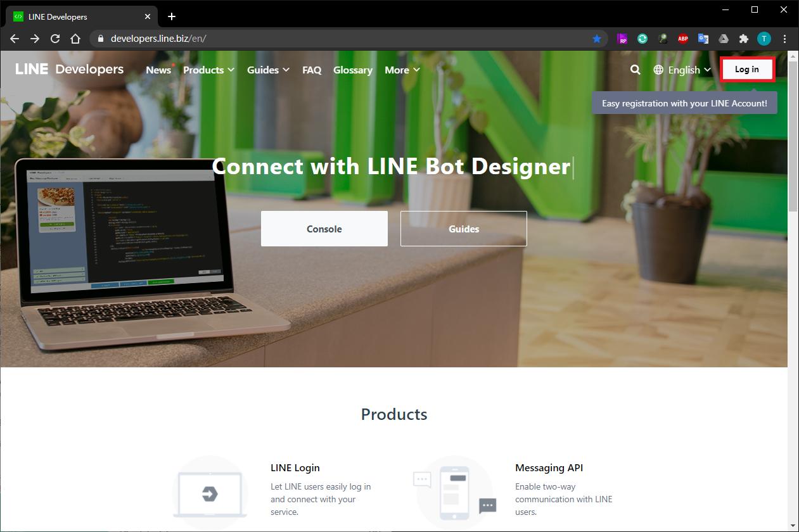Reload the current page
The height and width of the screenshot is (532, 799).
pos(55,39)
